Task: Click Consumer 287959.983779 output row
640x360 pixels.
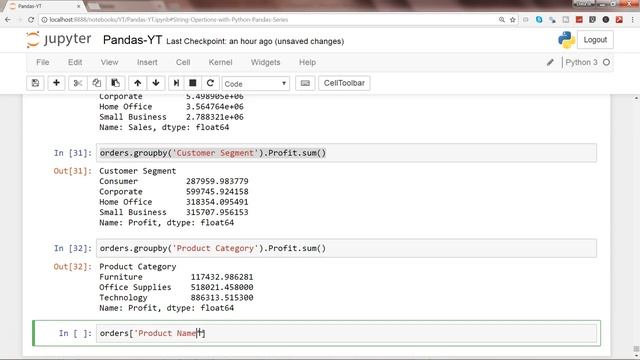Action: point(173,181)
